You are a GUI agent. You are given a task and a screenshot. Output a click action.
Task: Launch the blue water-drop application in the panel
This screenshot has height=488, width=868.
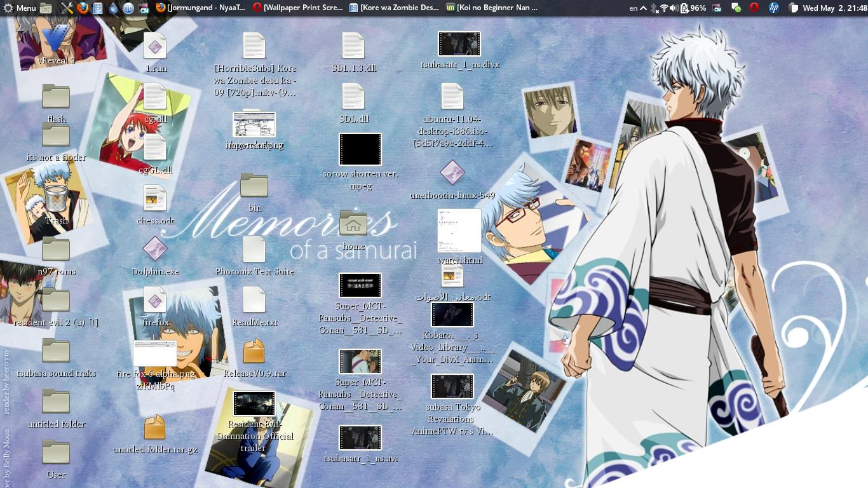[114, 8]
